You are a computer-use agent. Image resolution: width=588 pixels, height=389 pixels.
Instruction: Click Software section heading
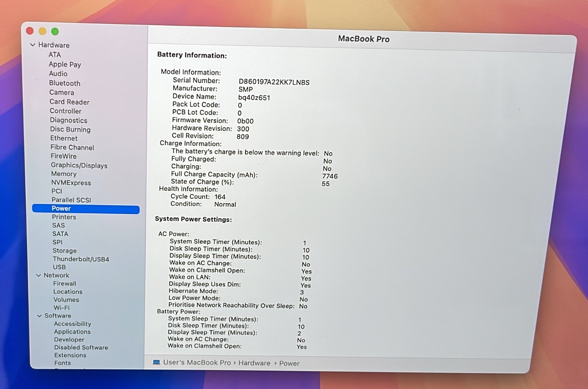point(58,316)
